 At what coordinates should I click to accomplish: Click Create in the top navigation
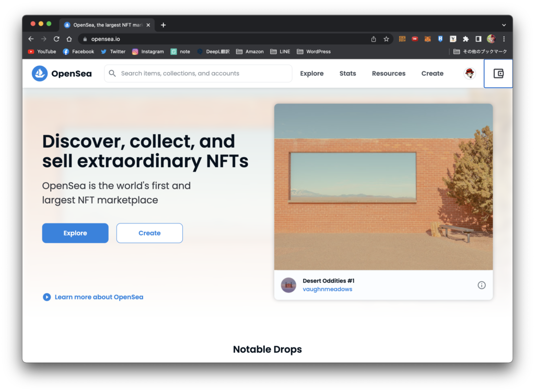click(432, 73)
